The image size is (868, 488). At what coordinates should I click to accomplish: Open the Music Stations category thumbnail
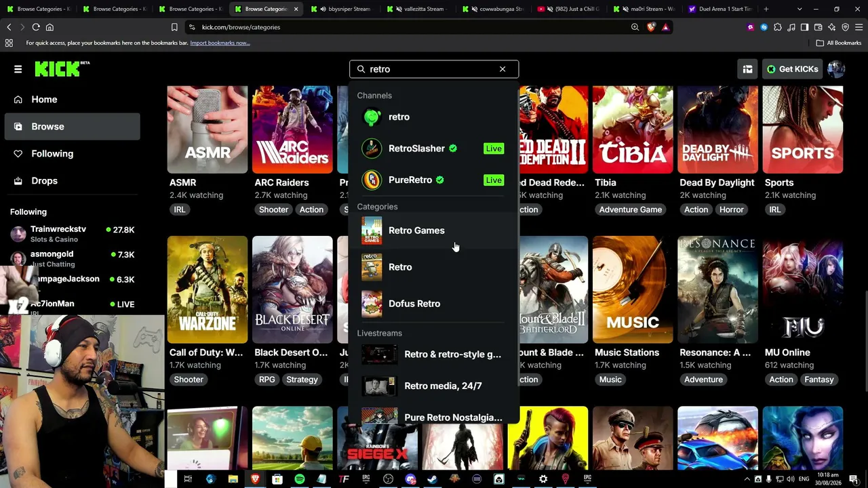point(633,289)
